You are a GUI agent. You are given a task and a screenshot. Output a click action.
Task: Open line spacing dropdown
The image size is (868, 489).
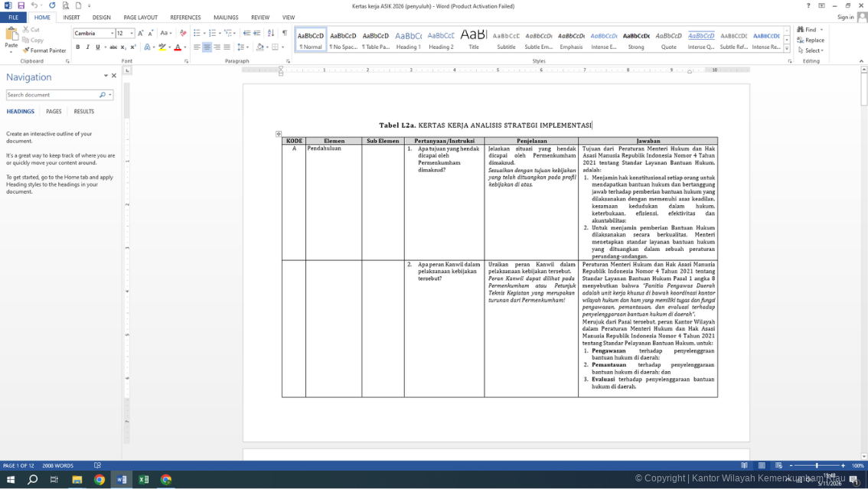tap(243, 47)
